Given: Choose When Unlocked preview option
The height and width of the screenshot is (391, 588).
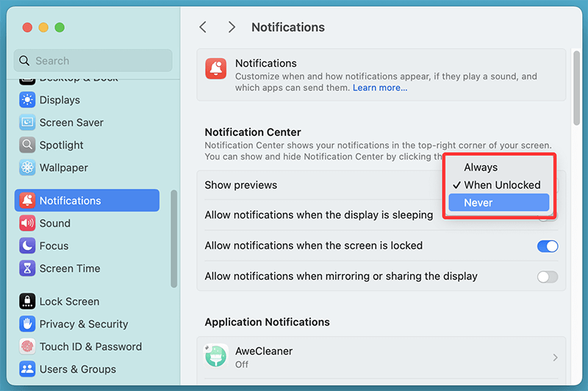Looking at the screenshot, I should coord(499,184).
